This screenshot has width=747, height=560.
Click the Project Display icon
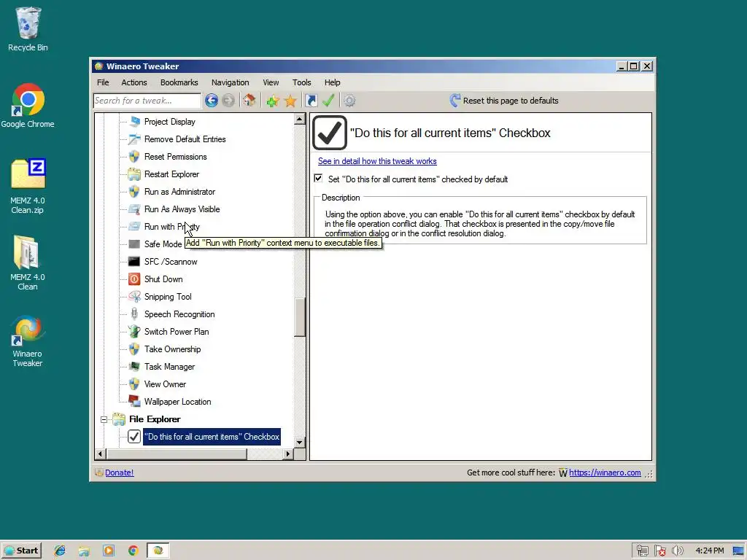coord(134,122)
